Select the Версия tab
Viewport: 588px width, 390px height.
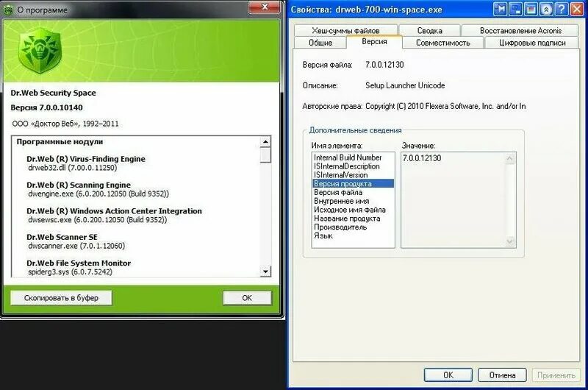(374, 42)
